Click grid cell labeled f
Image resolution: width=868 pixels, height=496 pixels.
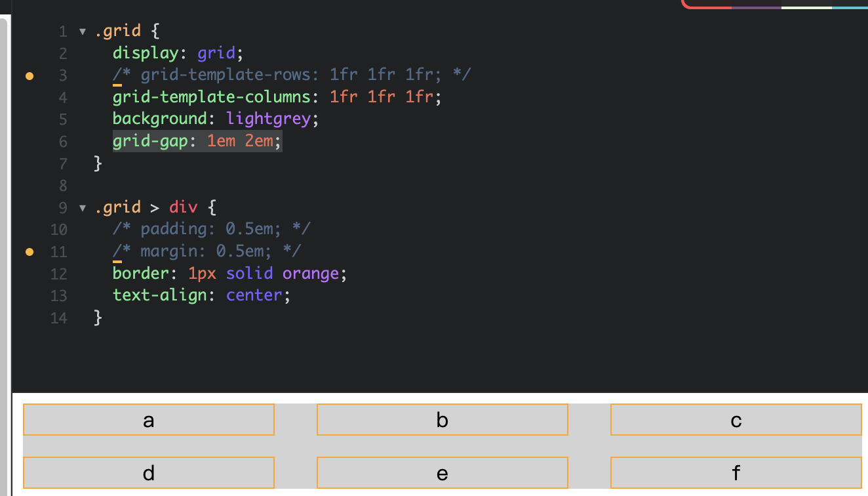coord(736,473)
